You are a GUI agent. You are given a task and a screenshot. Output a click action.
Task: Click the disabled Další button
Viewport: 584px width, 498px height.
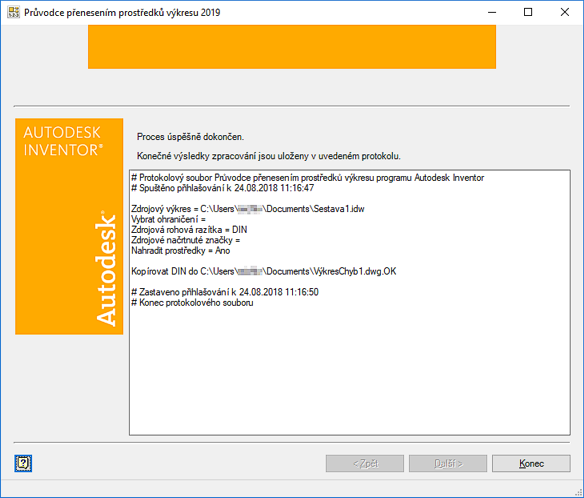(448, 463)
